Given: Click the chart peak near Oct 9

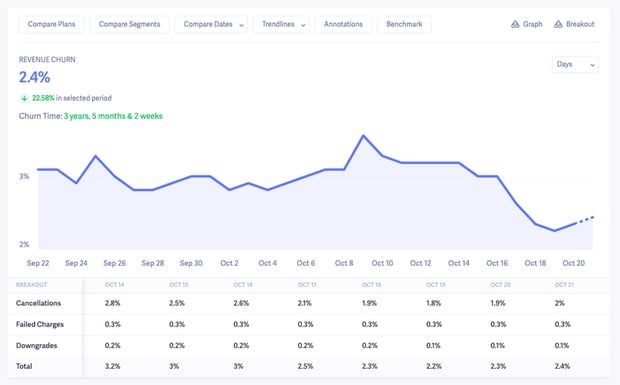Looking at the screenshot, I should pyautogui.click(x=363, y=136).
